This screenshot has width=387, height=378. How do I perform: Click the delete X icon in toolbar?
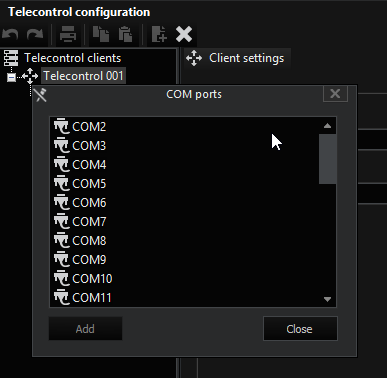(x=184, y=34)
